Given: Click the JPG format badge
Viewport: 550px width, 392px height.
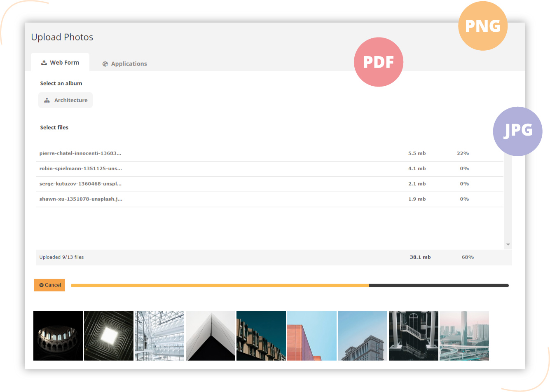Looking at the screenshot, I should (517, 131).
